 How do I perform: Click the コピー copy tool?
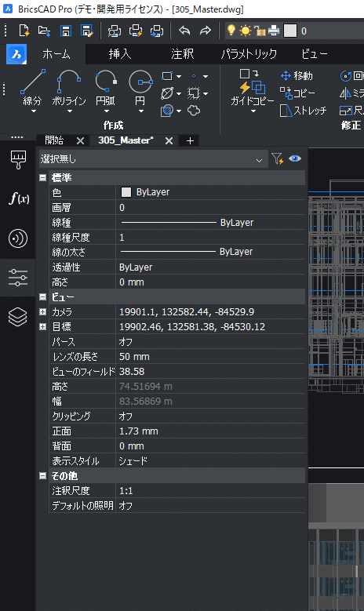(297, 93)
